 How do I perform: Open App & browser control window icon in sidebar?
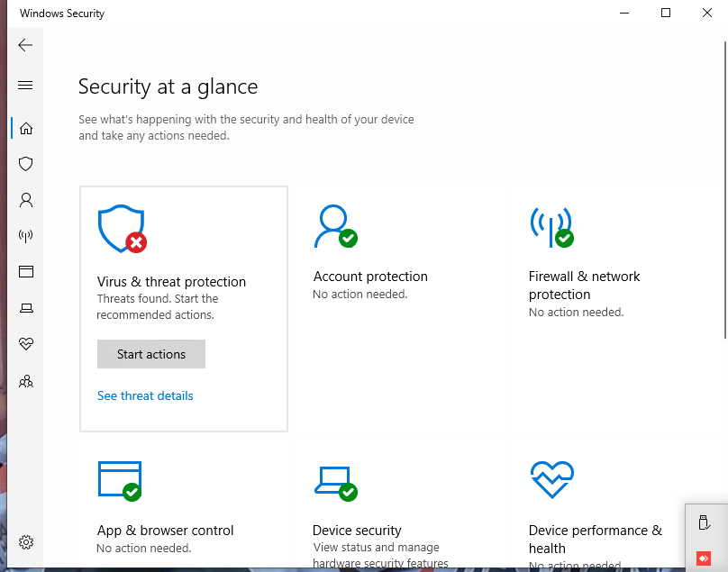coord(26,272)
